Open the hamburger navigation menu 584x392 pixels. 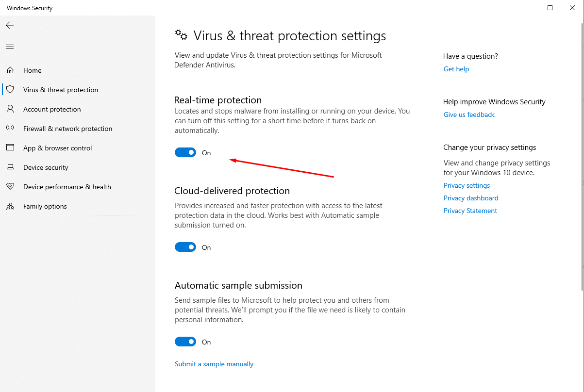click(10, 47)
